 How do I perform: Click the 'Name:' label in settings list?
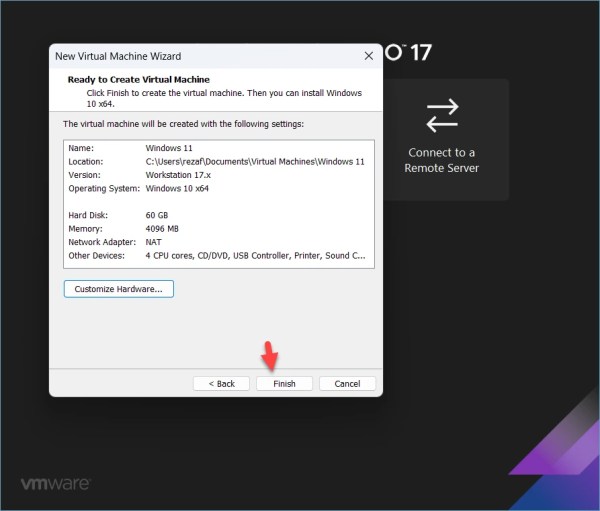click(81, 148)
